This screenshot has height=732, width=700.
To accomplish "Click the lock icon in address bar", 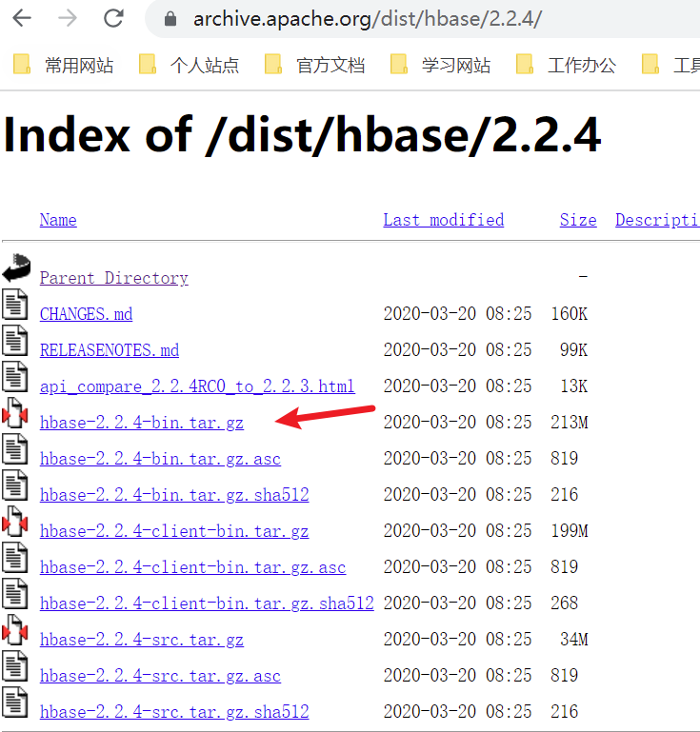I will coord(170,19).
